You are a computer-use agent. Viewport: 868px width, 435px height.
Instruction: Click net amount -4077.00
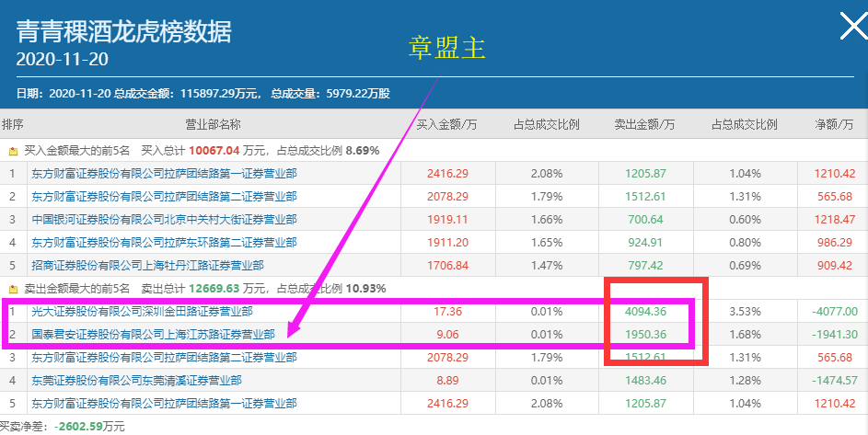pos(835,312)
